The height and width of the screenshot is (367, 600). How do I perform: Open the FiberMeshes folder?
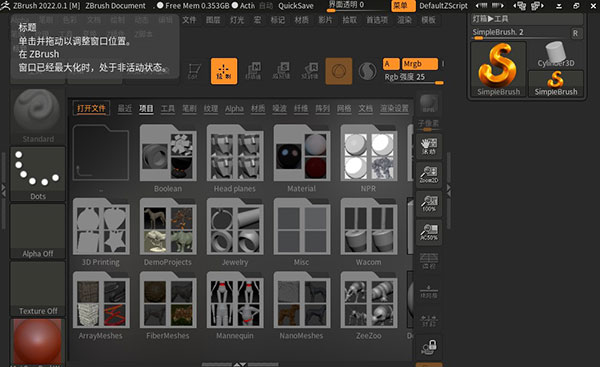coord(168,300)
